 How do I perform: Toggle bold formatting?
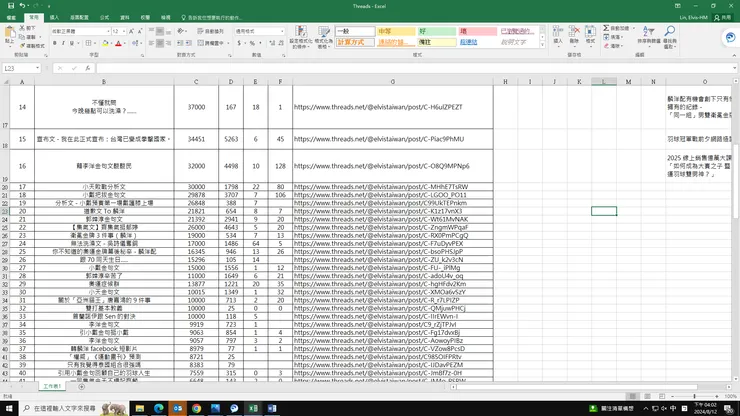click(55, 43)
